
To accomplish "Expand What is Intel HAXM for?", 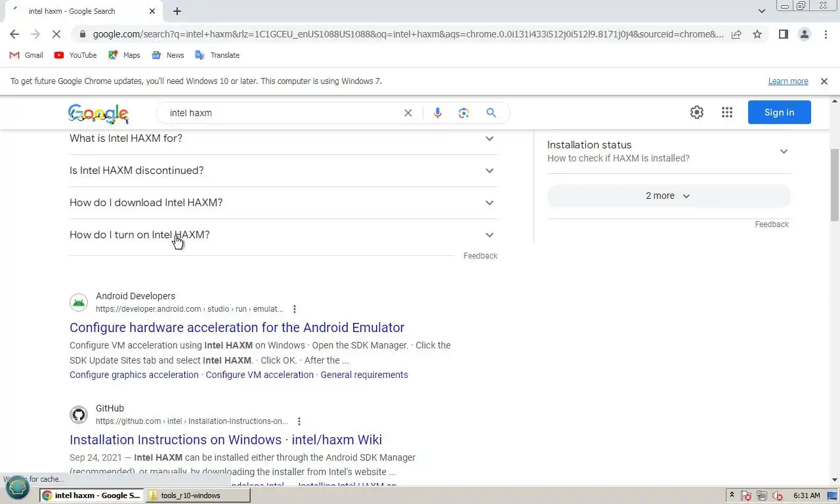I will tap(283, 138).
